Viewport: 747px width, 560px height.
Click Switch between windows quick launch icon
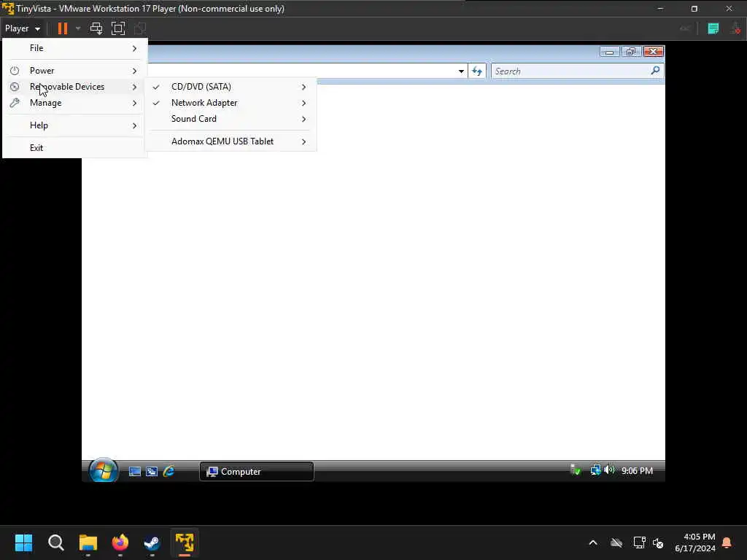coord(152,472)
